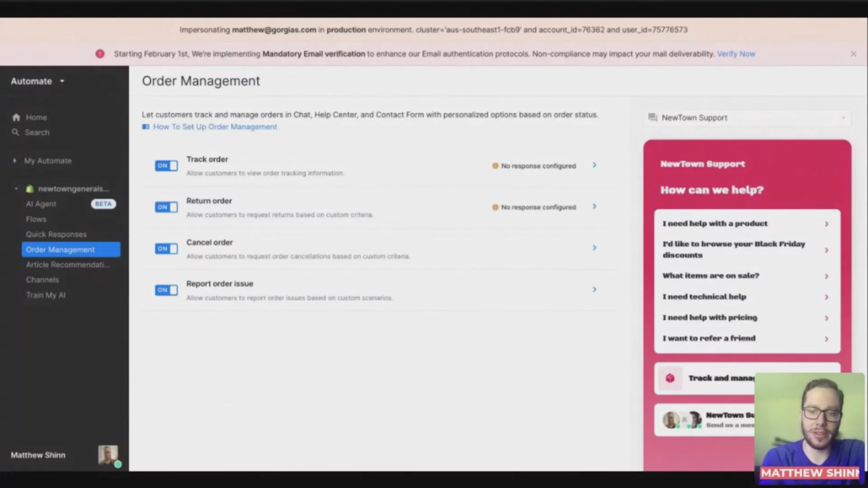The height and width of the screenshot is (488, 868).
Task: Open Channels in sidebar
Action: pyautogui.click(x=42, y=280)
